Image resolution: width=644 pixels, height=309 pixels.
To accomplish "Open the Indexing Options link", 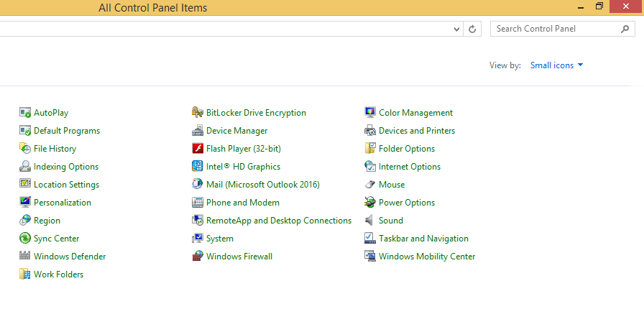I will (x=66, y=167).
